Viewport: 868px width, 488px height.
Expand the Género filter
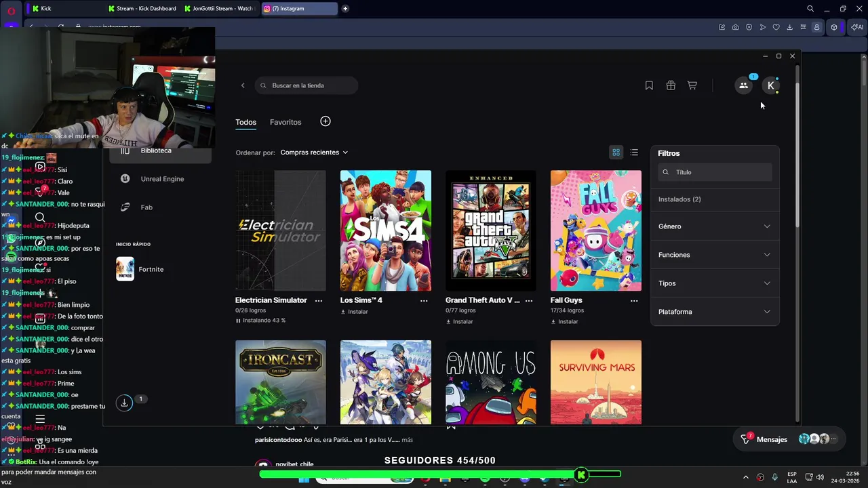[x=715, y=226]
